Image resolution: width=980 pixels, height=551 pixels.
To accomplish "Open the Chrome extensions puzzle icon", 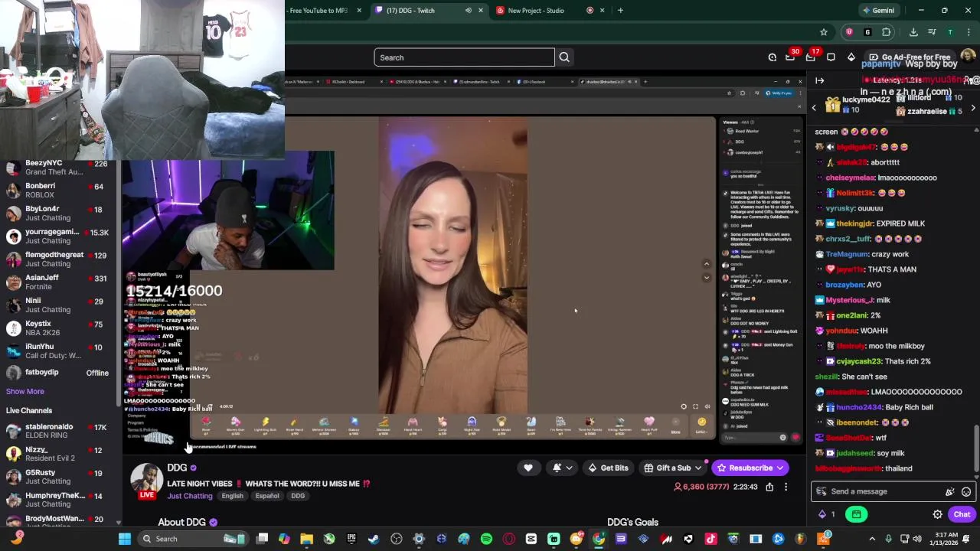I will click(x=887, y=32).
